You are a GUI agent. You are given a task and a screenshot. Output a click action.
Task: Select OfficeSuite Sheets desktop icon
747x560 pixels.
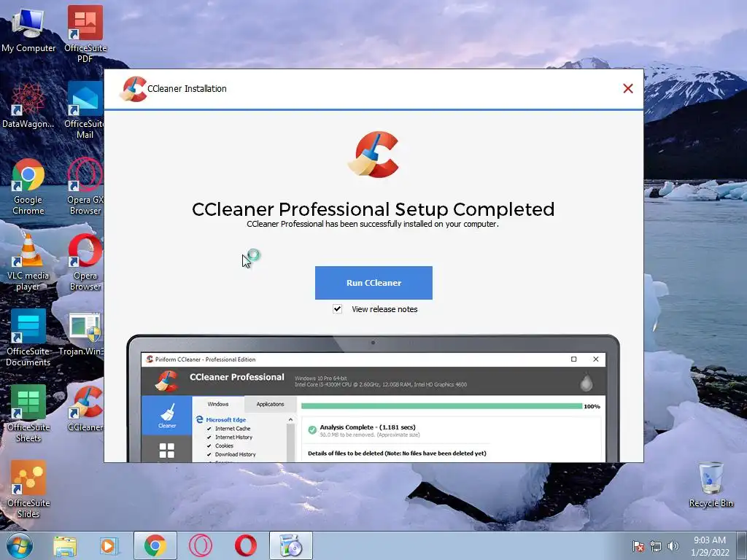tap(28, 414)
